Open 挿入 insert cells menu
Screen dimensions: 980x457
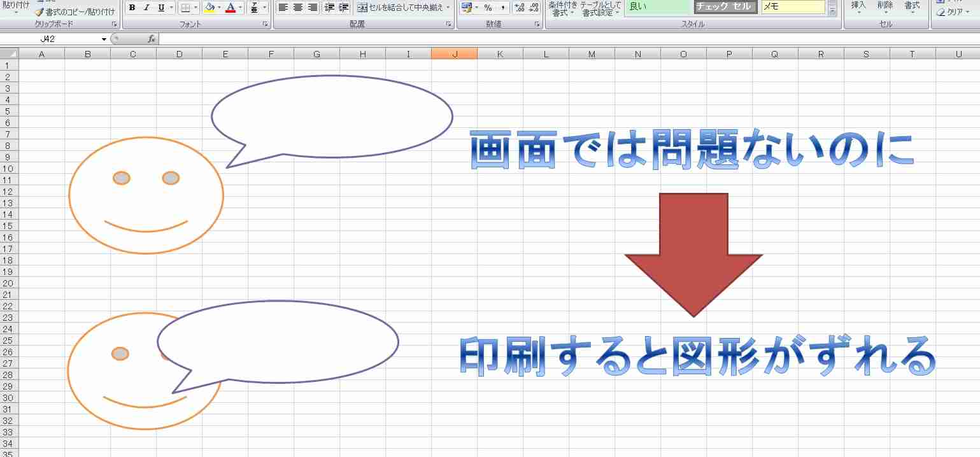pos(858,7)
